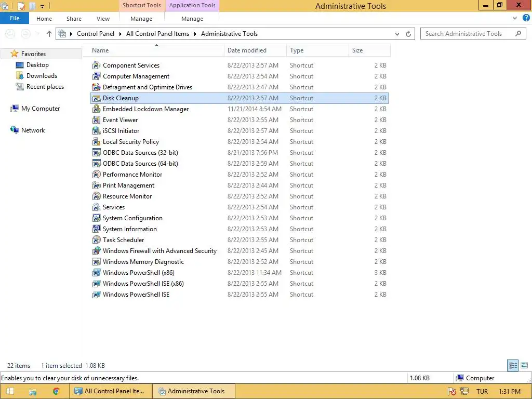Click the Windows PowerShell (x86) icon
This screenshot has width=532, height=399.
click(96, 272)
